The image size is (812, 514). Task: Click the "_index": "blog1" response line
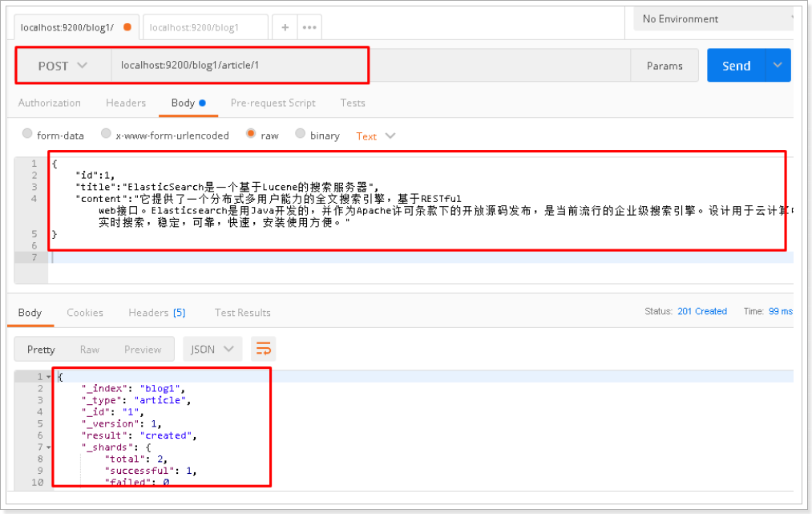coord(133,388)
